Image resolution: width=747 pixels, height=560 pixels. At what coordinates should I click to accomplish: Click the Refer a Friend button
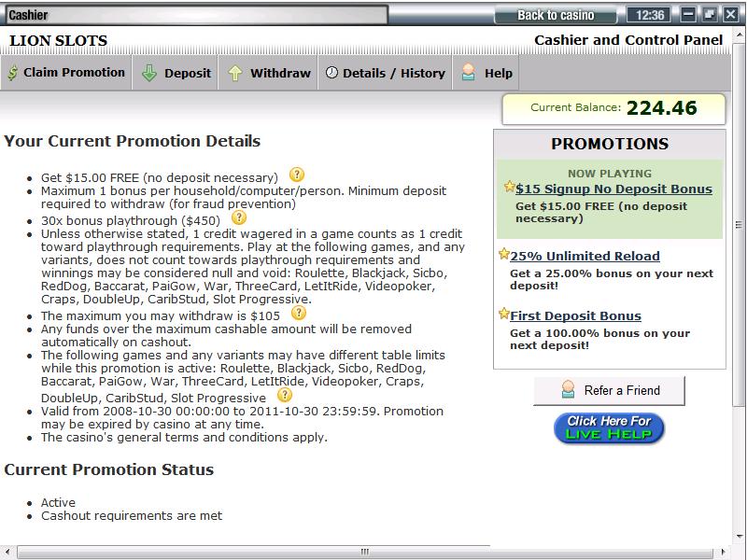(x=609, y=390)
